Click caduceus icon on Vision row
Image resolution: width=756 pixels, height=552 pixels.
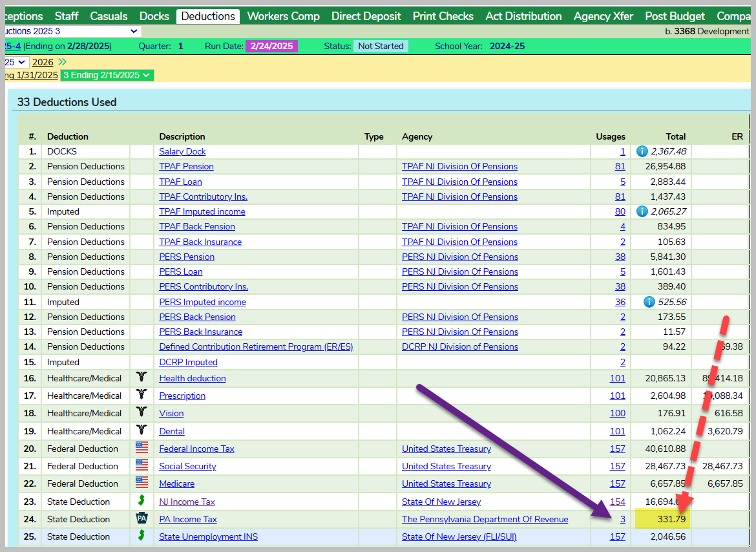[142, 411]
